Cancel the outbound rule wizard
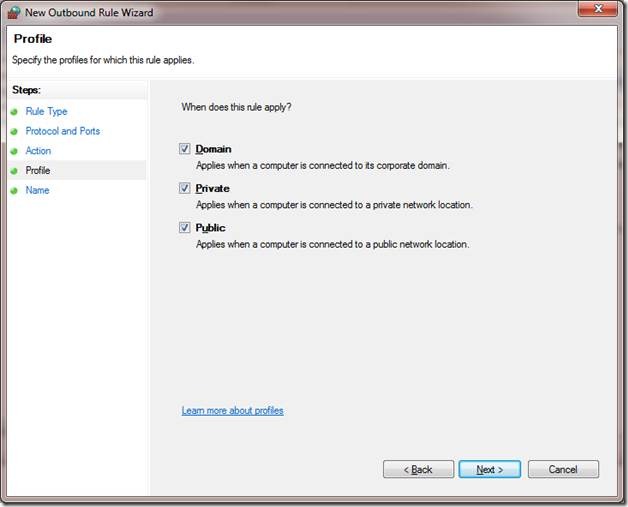This screenshot has height=507, width=628. coord(563,469)
